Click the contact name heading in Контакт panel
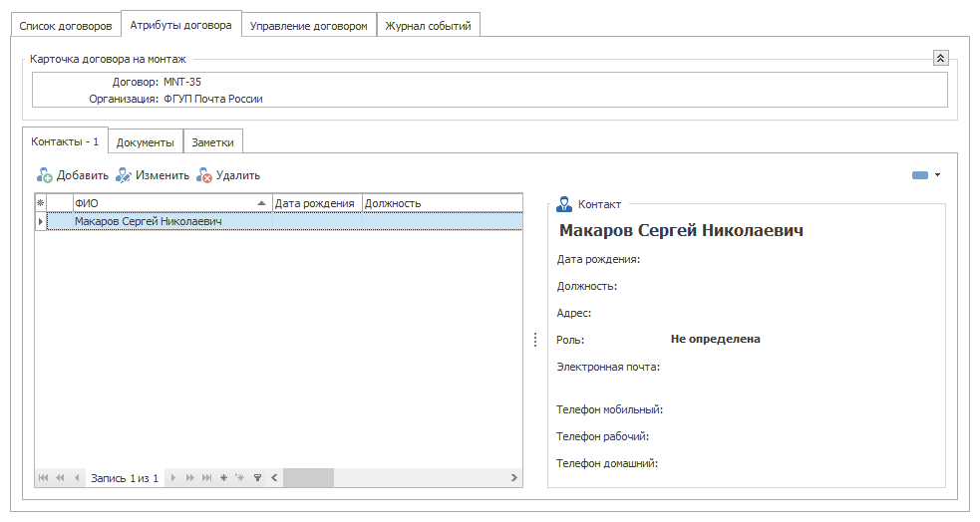 coord(681,230)
